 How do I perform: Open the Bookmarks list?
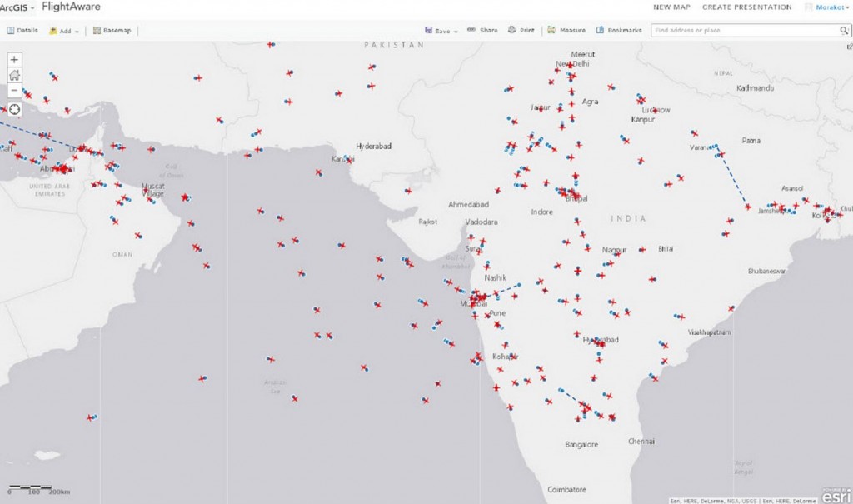pos(616,28)
